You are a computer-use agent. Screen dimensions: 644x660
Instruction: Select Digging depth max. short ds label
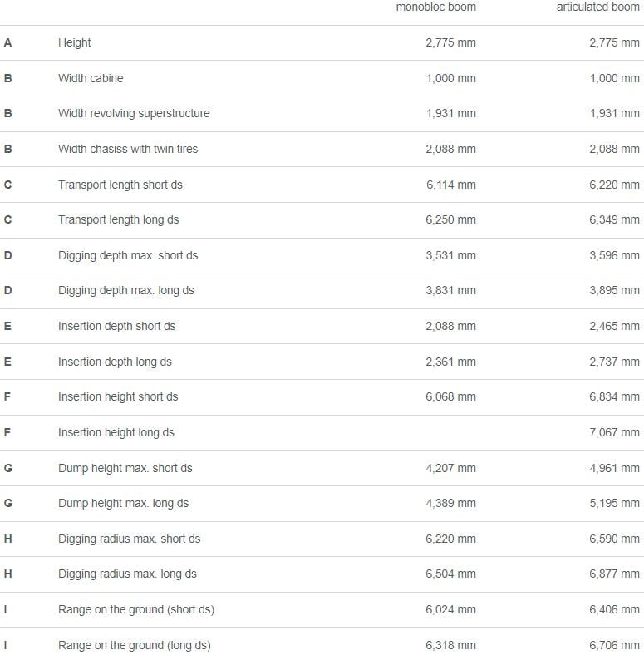tap(128, 255)
